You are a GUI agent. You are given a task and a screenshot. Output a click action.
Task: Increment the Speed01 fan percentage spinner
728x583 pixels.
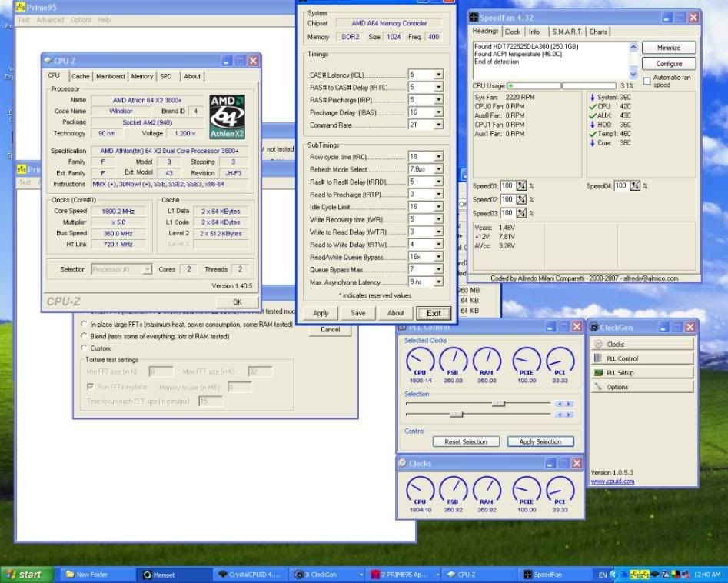520,183
